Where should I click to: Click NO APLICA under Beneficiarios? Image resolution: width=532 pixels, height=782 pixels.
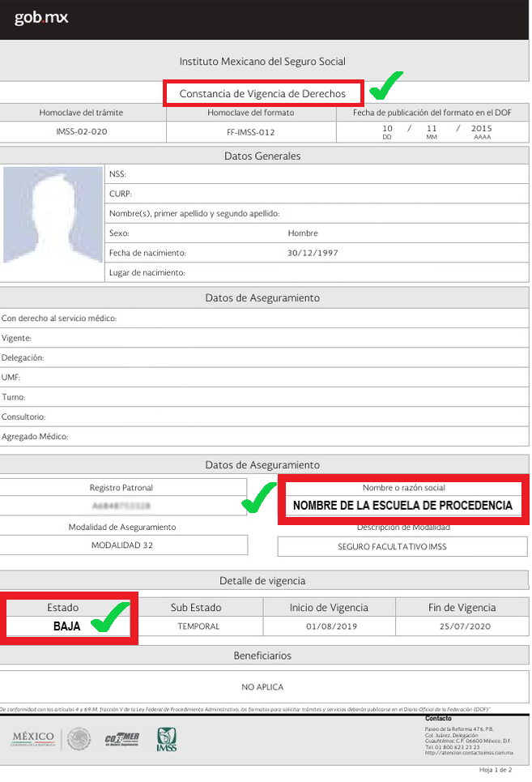click(x=262, y=687)
